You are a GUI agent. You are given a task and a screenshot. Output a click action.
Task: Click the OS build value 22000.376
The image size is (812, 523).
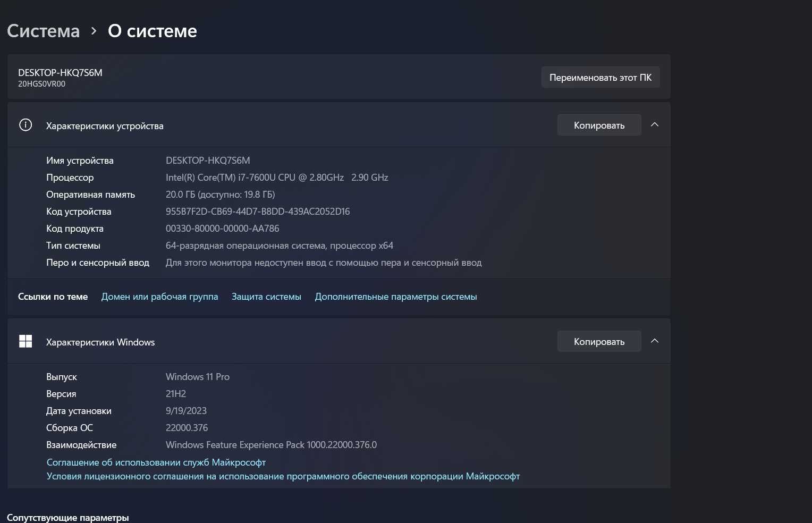click(187, 428)
